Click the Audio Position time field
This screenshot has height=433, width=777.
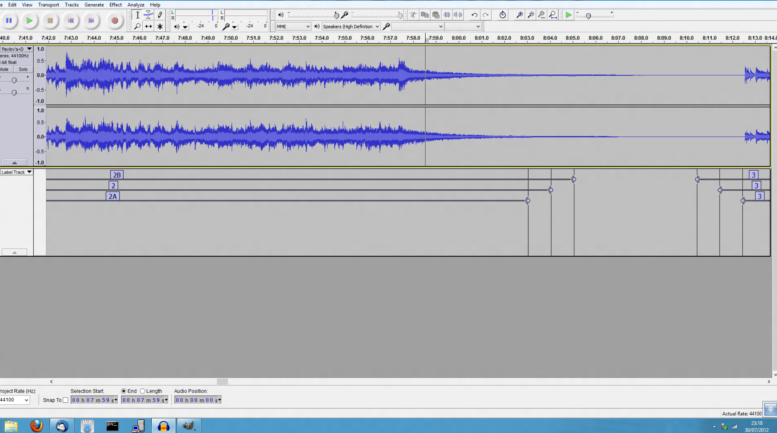point(198,400)
